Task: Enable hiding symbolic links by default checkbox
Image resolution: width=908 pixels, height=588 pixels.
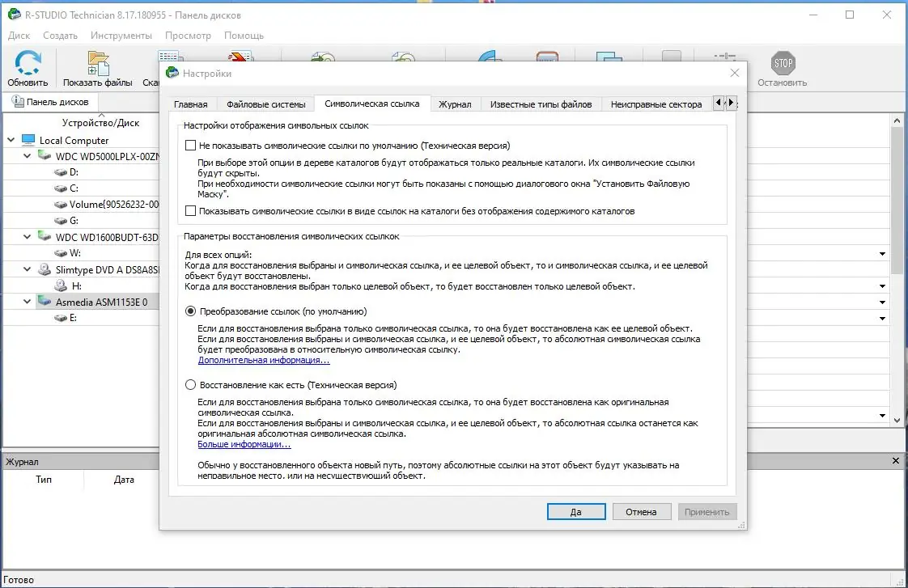Action: tap(191, 145)
